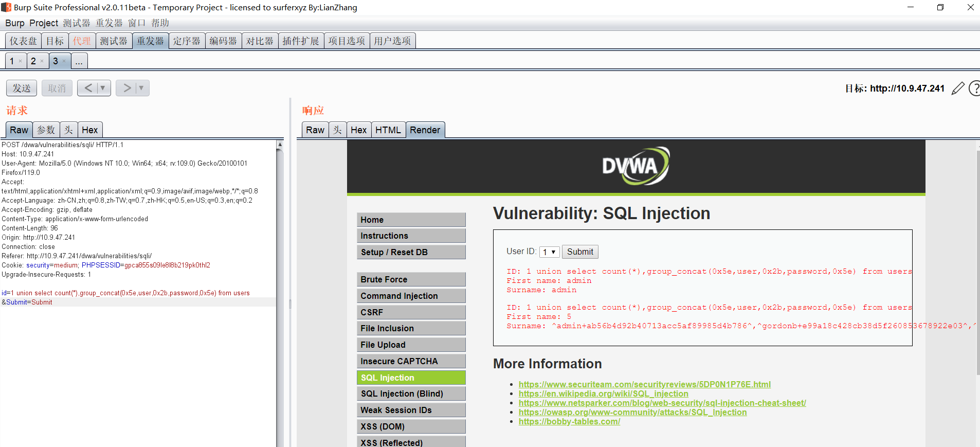The width and height of the screenshot is (980, 447).
Task: Open the Burp menu
Action: click(15, 23)
